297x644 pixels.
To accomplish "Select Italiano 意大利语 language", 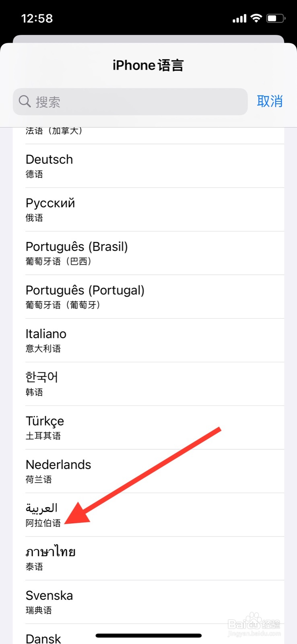I will (x=148, y=340).
